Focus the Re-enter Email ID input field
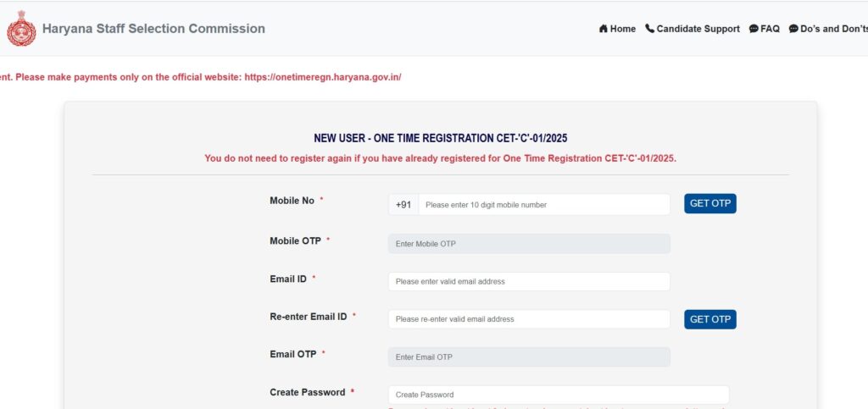 click(x=529, y=319)
